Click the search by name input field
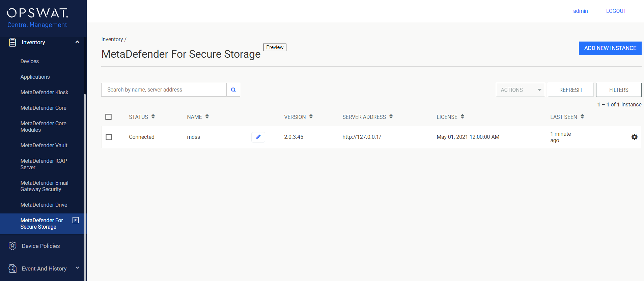This screenshot has width=644, height=281. point(164,90)
